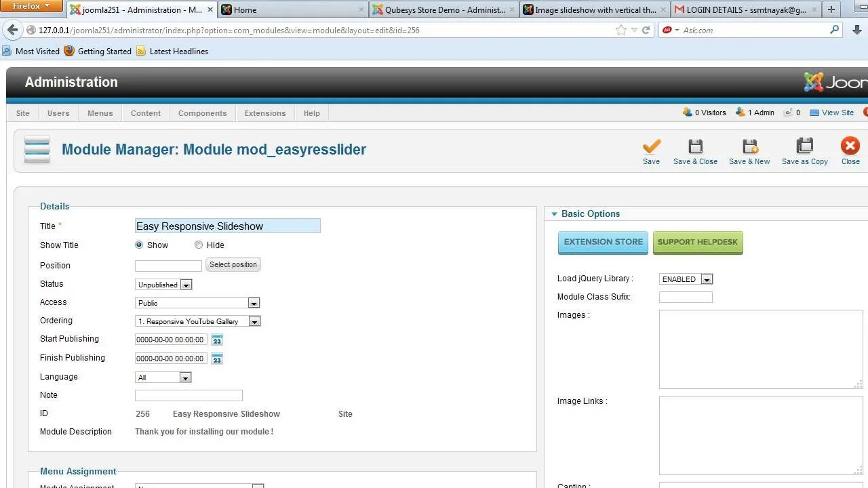
Task: Open the Extensions menu
Action: (x=265, y=113)
